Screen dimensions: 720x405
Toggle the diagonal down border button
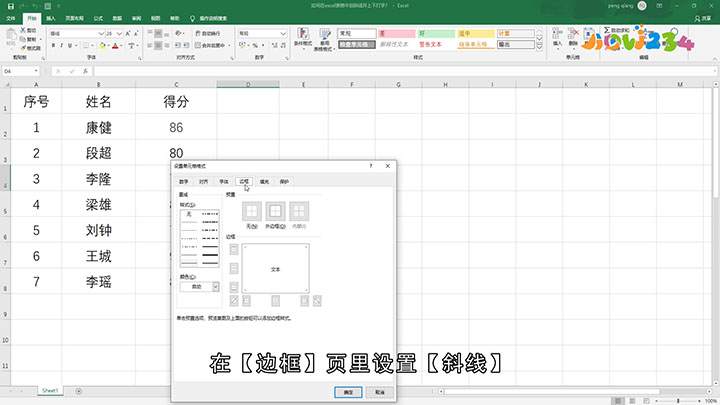tap(317, 301)
